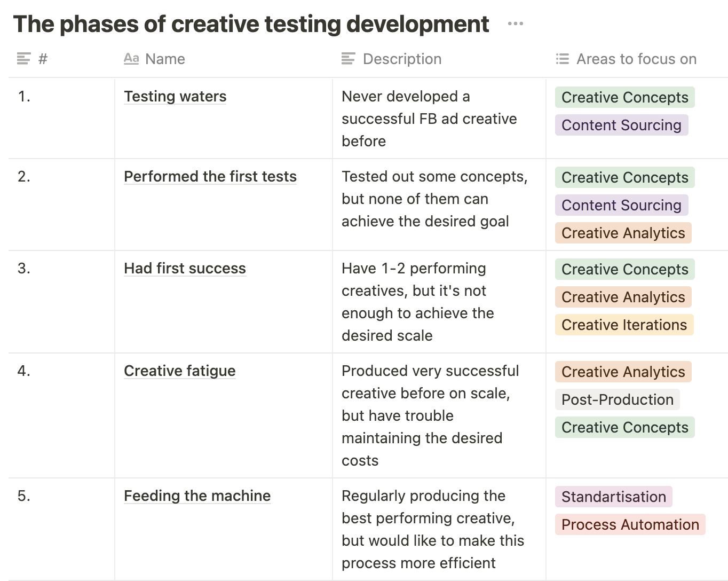This screenshot has height=581, width=728.
Task: Open the Feeding the machine entry
Action: 197,496
